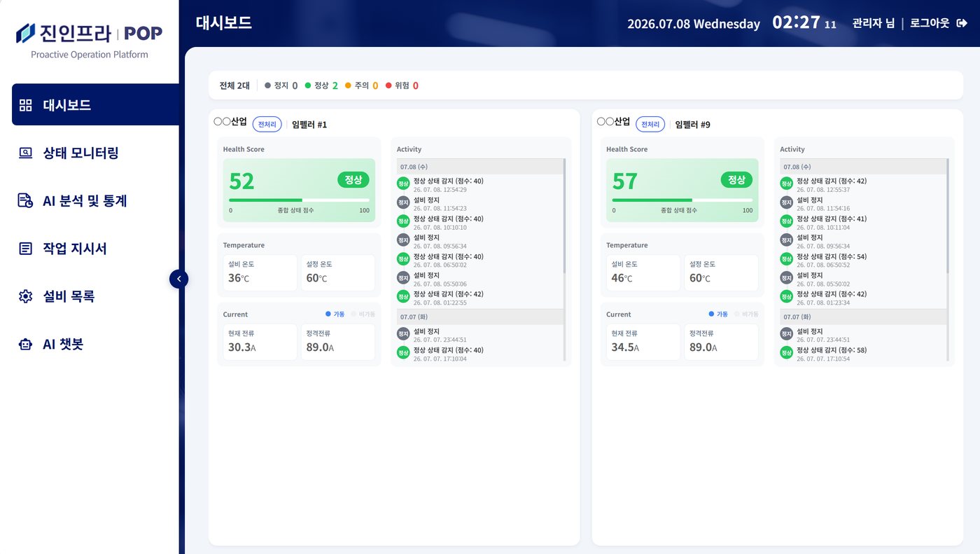Click the 정상 badge on Health Score 57
This screenshot has height=554, width=980.
coord(736,180)
